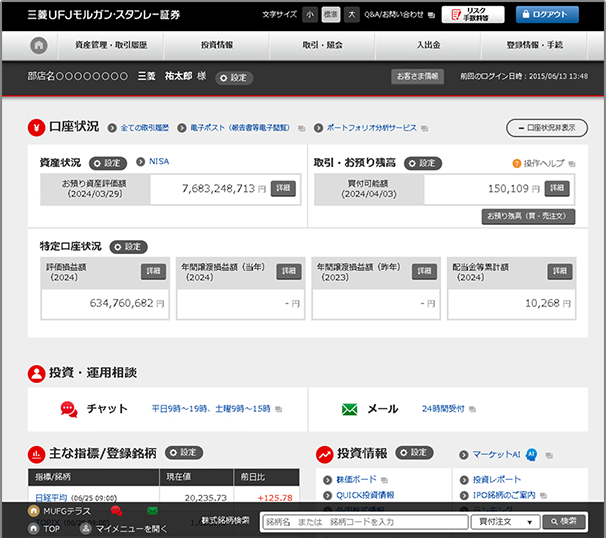Click the TOP icon in bottom bar
Screen dimensions: 606x538
34,527
